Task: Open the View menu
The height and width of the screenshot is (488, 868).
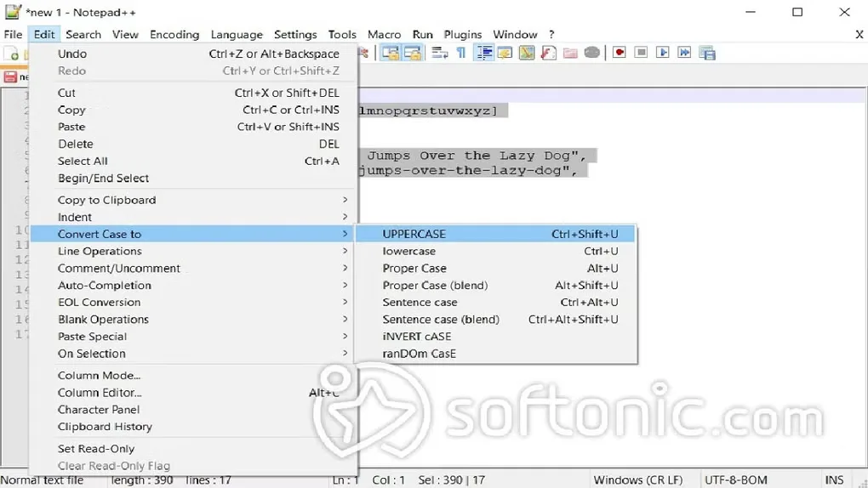Action: (125, 34)
